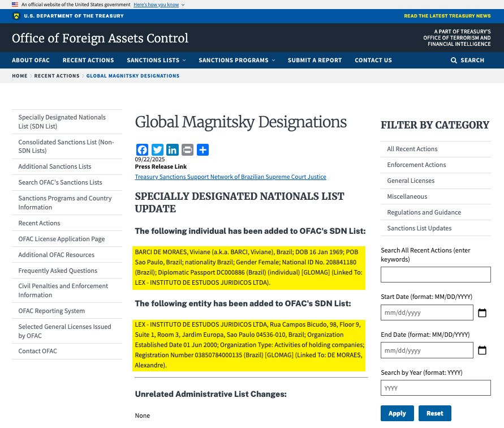Screen dimensions: 504x428
Task: Expand the Sanctions Lists dropdown menu
Action: point(156,60)
